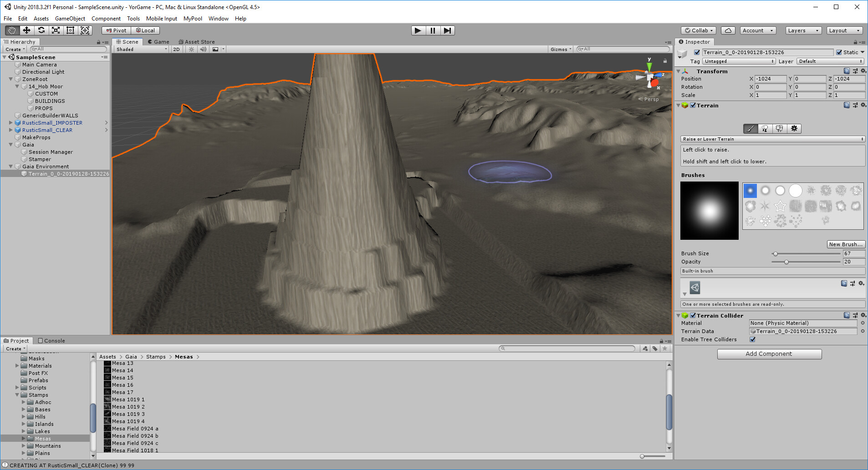Toggle the Static checkbox in the Inspector
The height and width of the screenshot is (470, 868).
839,52
